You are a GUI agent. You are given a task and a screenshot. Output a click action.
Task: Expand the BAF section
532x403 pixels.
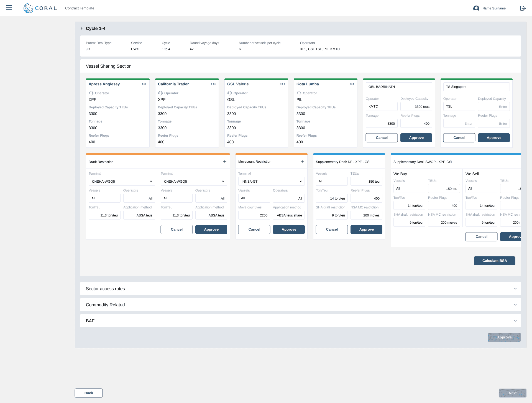pyautogui.click(x=515, y=321)
